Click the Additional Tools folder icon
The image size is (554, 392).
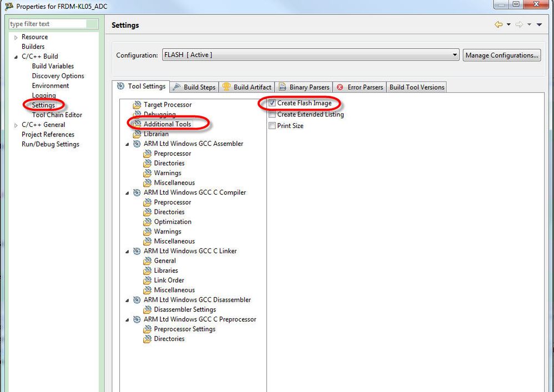pyautogui.click(x=137, y=124)
